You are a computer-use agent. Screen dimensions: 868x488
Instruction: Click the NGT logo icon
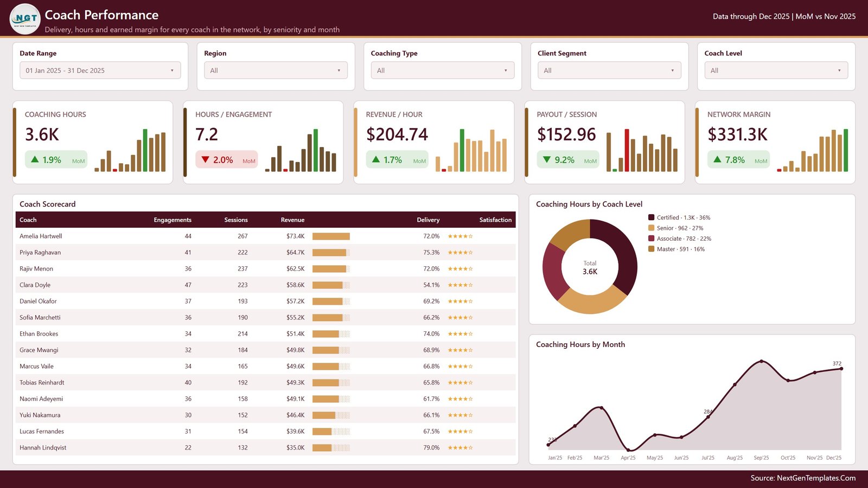[25, 19]
